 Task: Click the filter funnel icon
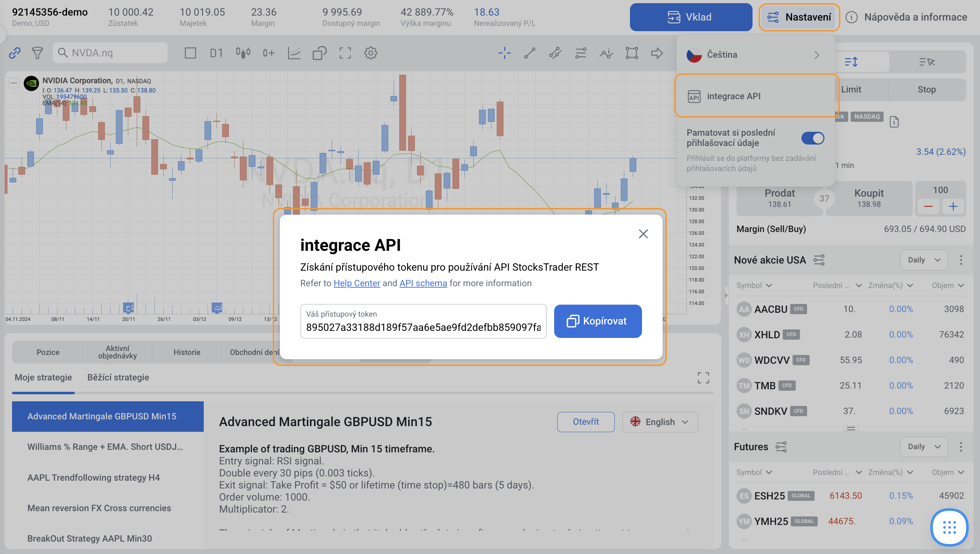37,53
